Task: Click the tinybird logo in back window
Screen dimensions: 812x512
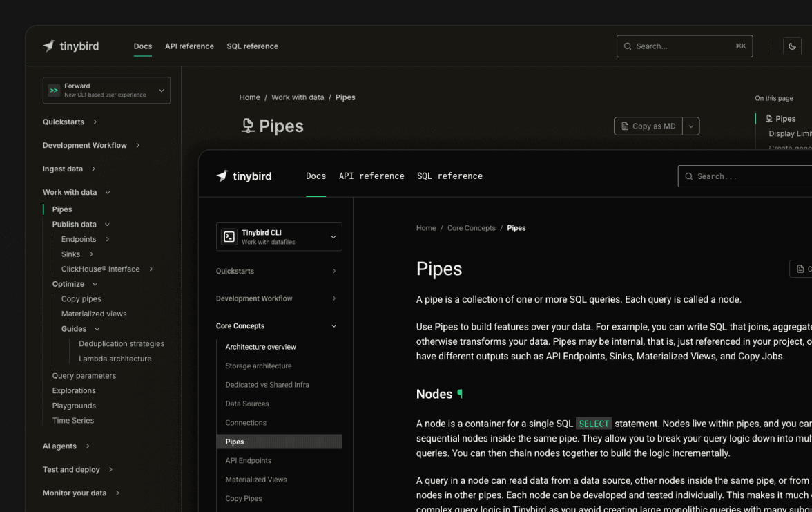Action: (x=71, y=46)
